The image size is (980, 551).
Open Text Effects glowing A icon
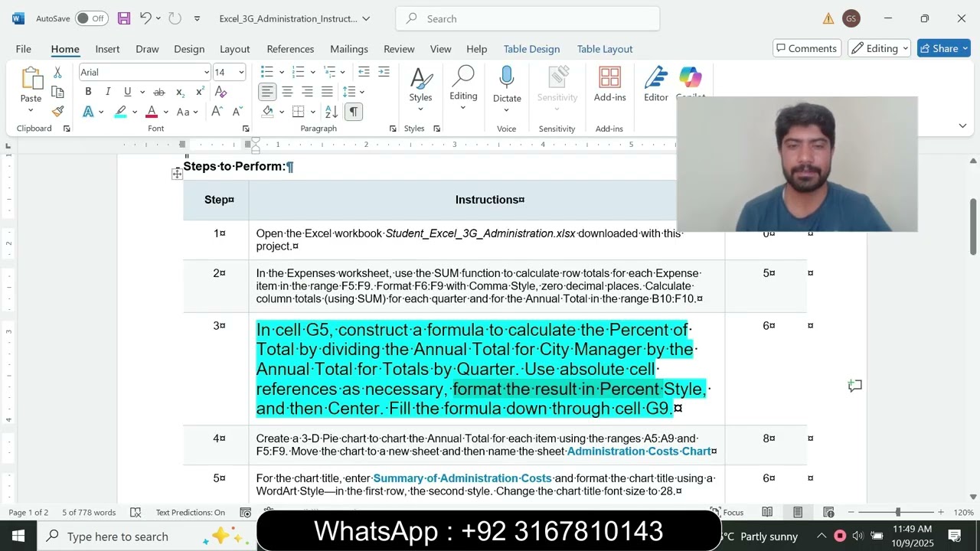(88, 112)
